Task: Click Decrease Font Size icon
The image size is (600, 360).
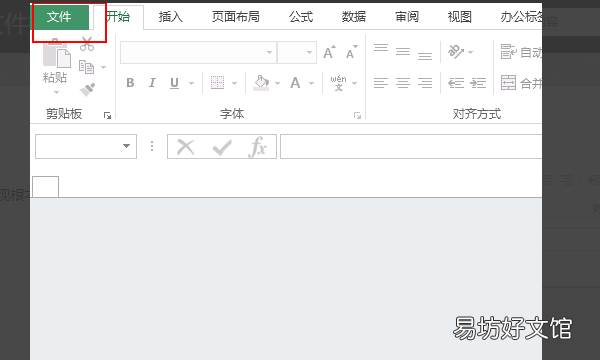Action: (352, 52)
